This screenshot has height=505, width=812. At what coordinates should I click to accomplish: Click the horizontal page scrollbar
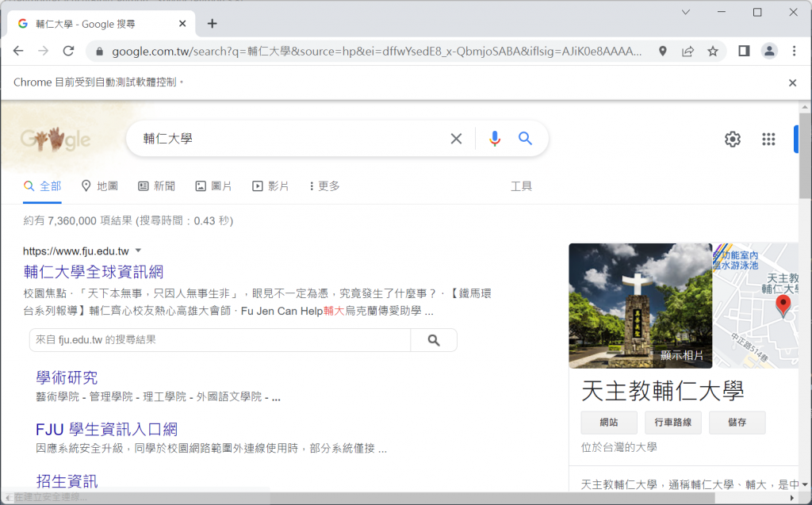(x=492, y=498)
